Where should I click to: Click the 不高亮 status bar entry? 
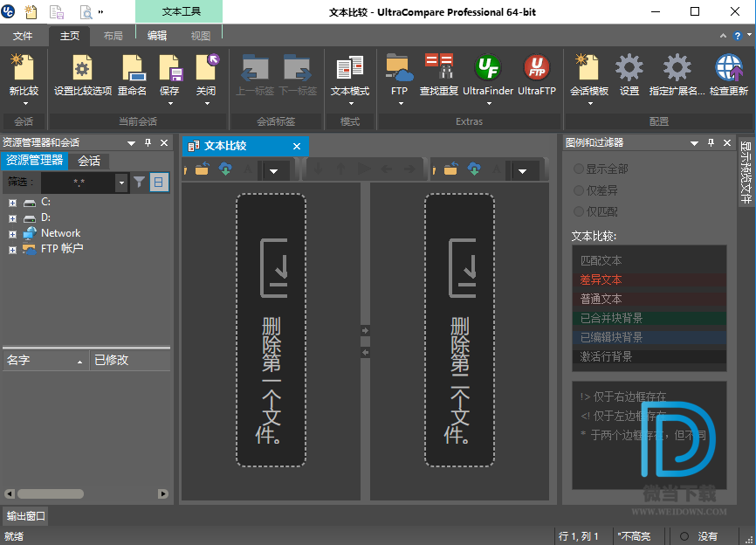635,536
